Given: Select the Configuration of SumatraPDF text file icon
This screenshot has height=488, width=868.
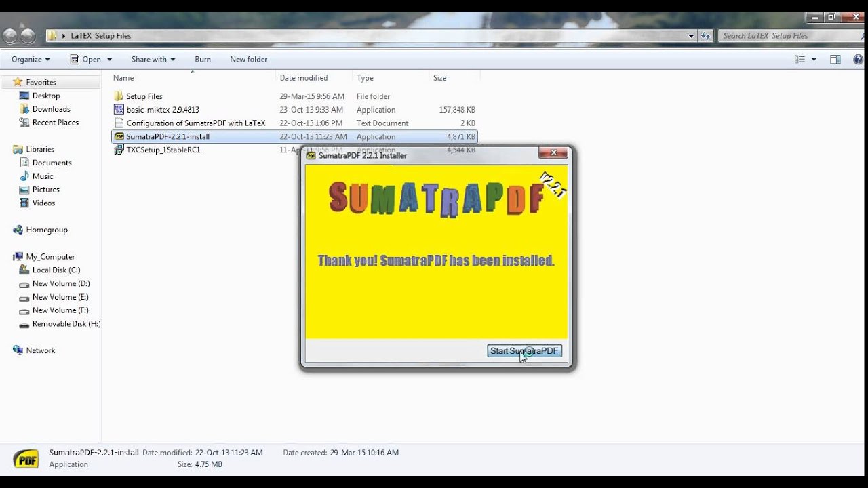Looking at the screenshot, I should [x=119, y=123].
